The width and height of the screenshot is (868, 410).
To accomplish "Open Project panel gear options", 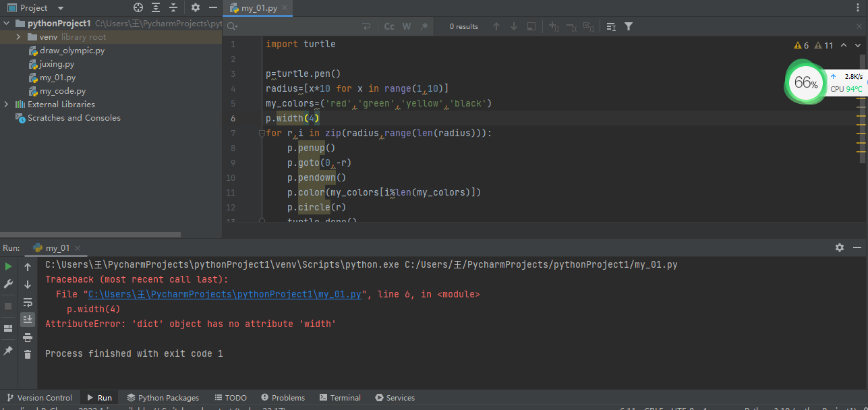I will click(196, 8).
